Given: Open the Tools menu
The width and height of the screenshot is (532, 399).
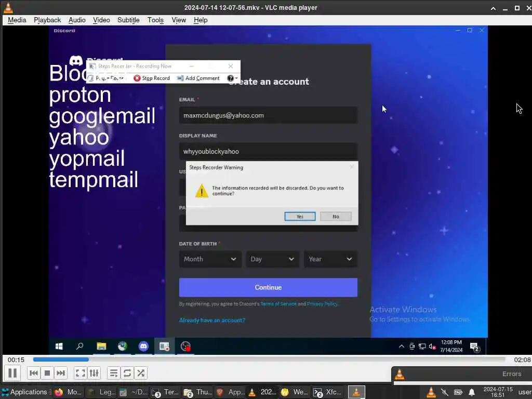Looking at the screenshot, I should click(x=155, y=20).
